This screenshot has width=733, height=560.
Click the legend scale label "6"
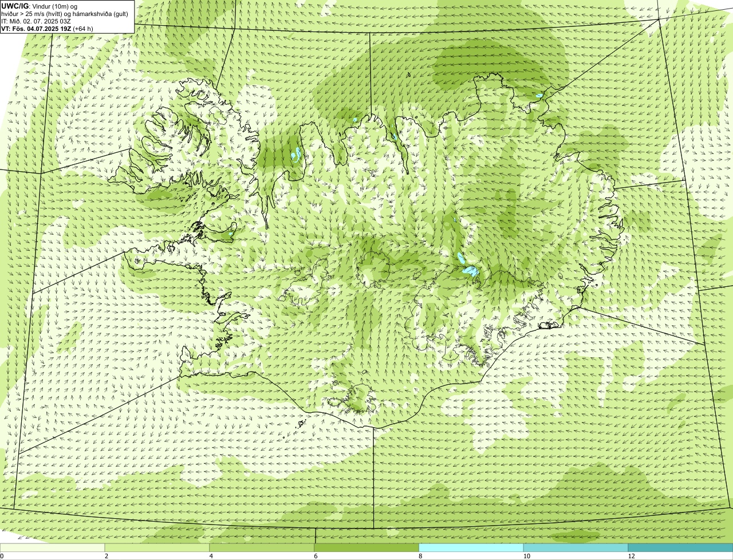coord(315,556)
